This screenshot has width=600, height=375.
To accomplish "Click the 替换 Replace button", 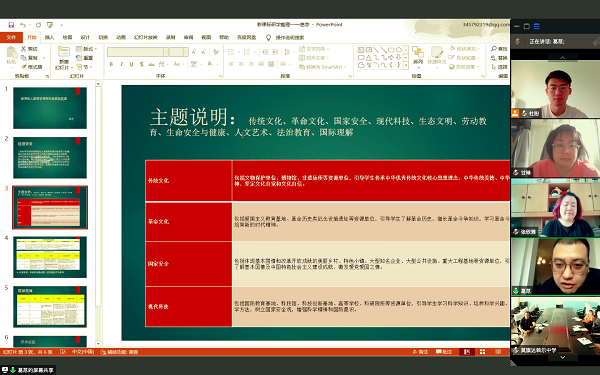I will 499,57.
